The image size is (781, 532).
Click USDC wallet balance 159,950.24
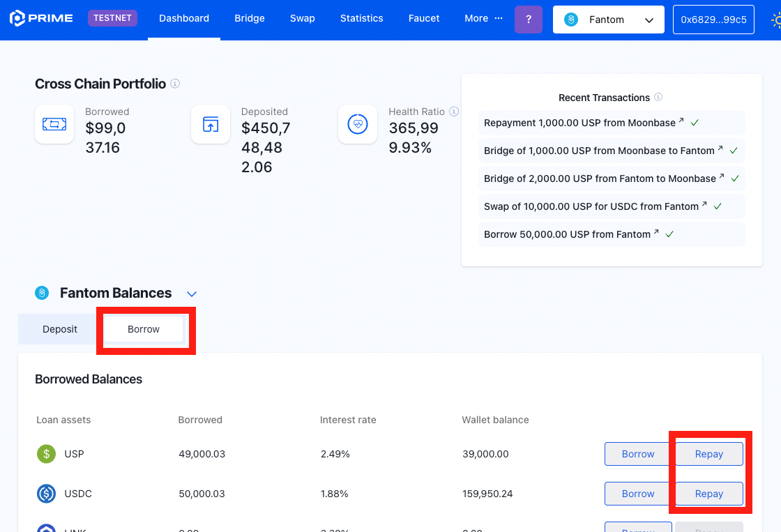click(x=487, y=494)
